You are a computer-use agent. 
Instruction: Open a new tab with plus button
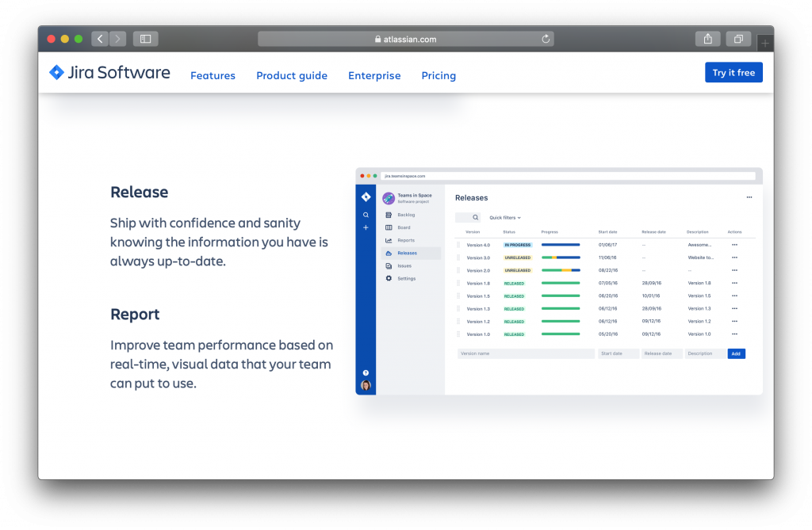[x=765, y=44]
